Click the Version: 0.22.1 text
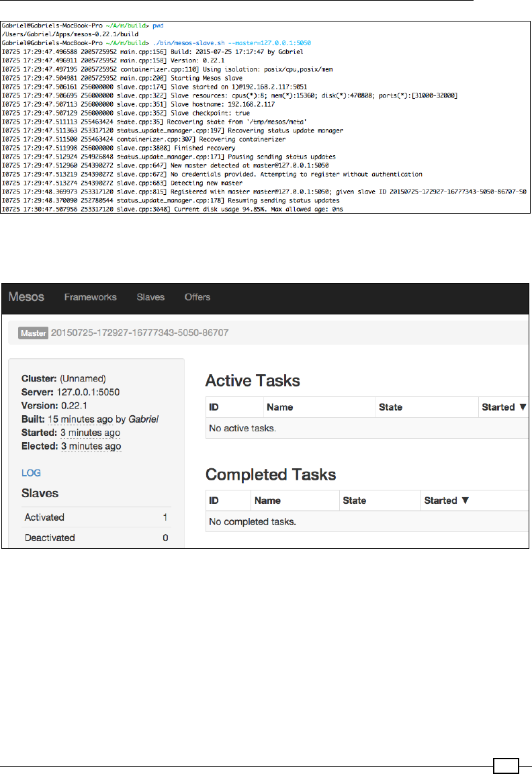 tap(54, 406)
